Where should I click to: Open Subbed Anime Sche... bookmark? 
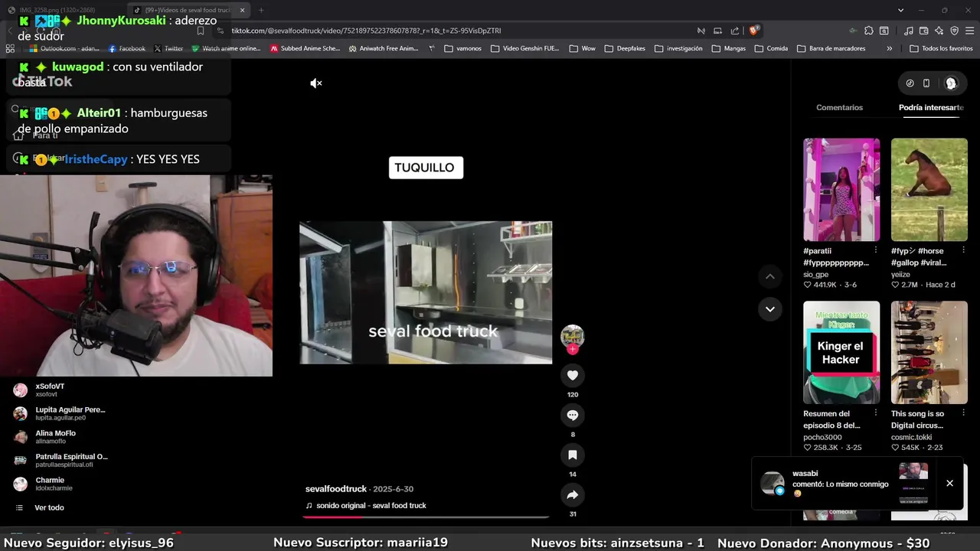coord(305,48)
